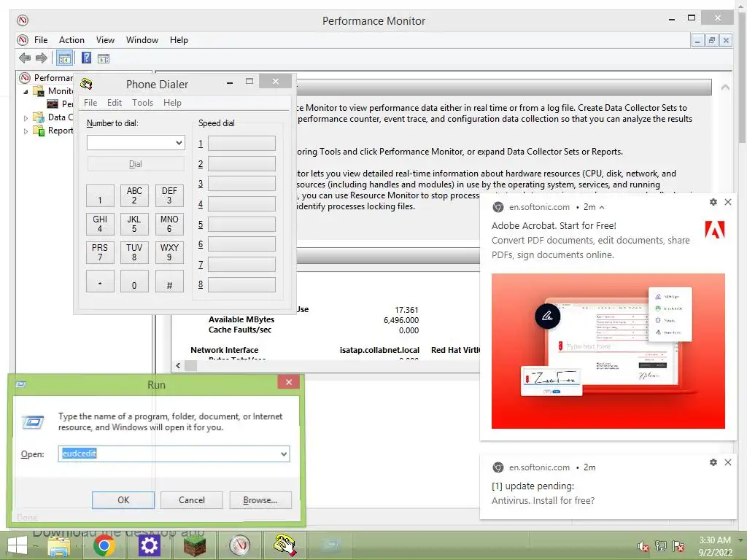Click the 0 keypad button

pos(134,281)
